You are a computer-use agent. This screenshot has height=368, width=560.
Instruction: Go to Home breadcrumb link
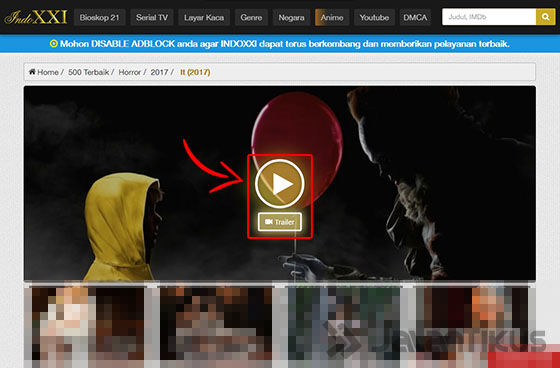pos(48,72)
